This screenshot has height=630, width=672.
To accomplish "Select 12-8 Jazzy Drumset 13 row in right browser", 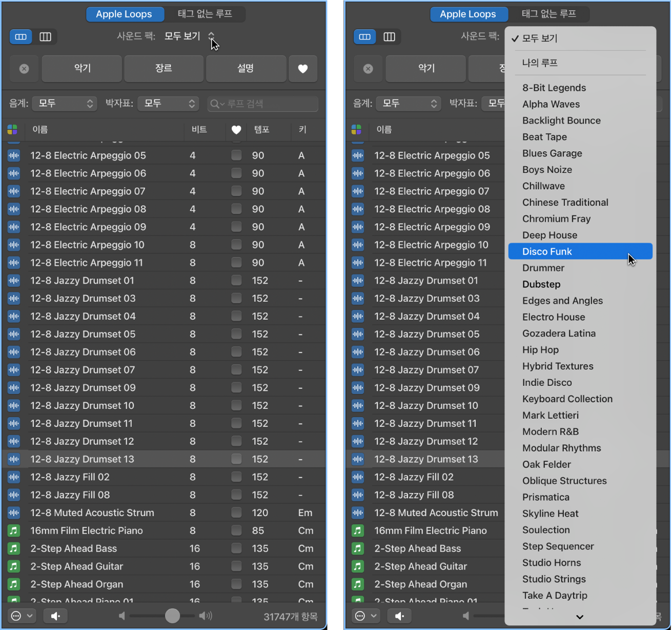I will pyautogui.click(x=425, y=459).
